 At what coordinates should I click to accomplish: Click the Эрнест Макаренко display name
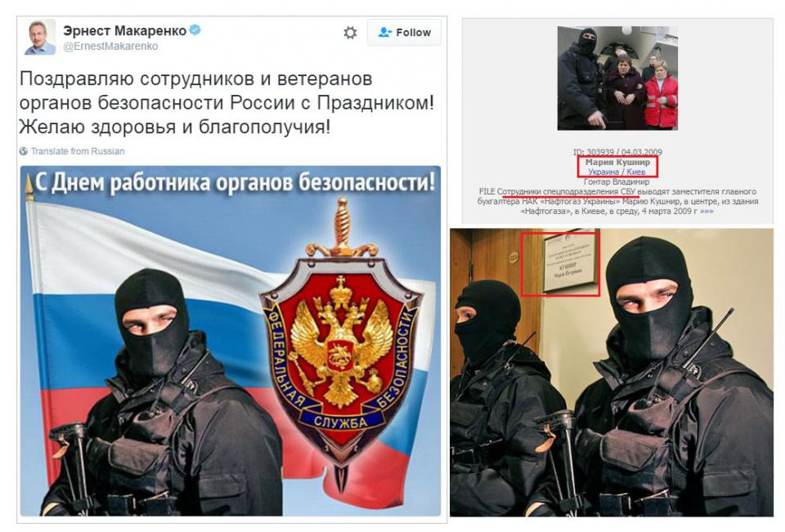point(124,31)
